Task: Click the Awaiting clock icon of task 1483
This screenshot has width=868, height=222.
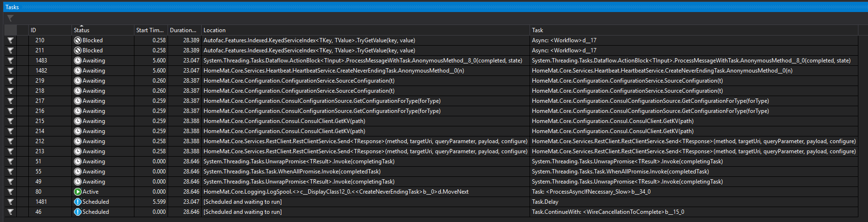Action: [x=77, y=61]
